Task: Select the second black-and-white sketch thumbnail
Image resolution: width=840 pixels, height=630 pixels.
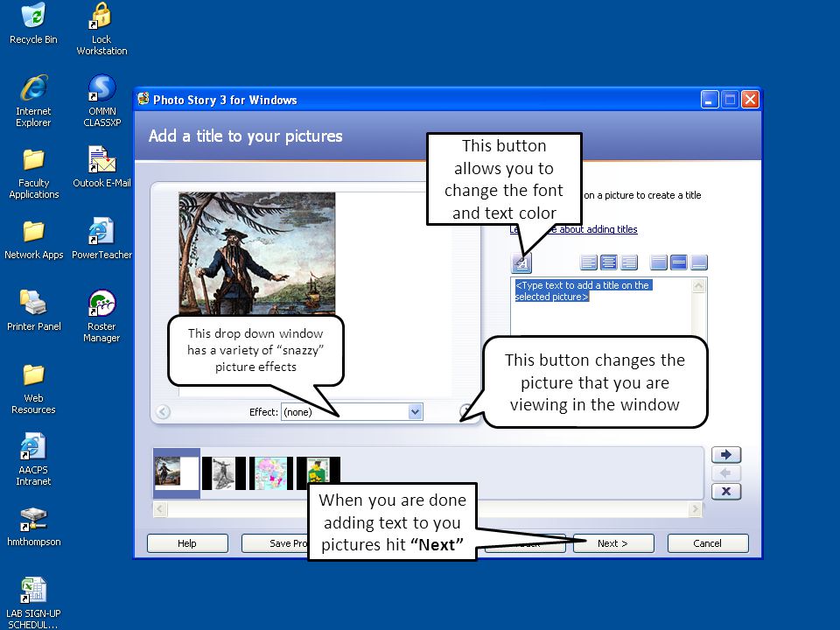Action: [x=223, y=473]
